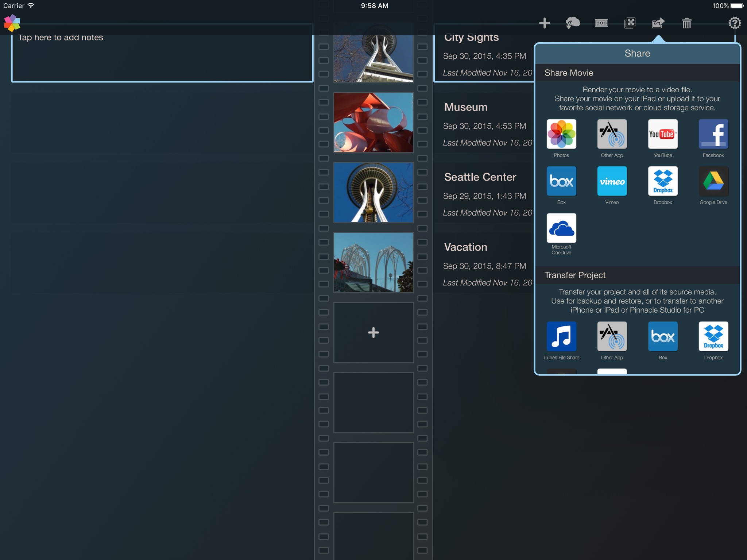Viewport: 747px width, 560px height.
Task: Select the Seattle Center project thumbnail
Action: coord(373,192)
